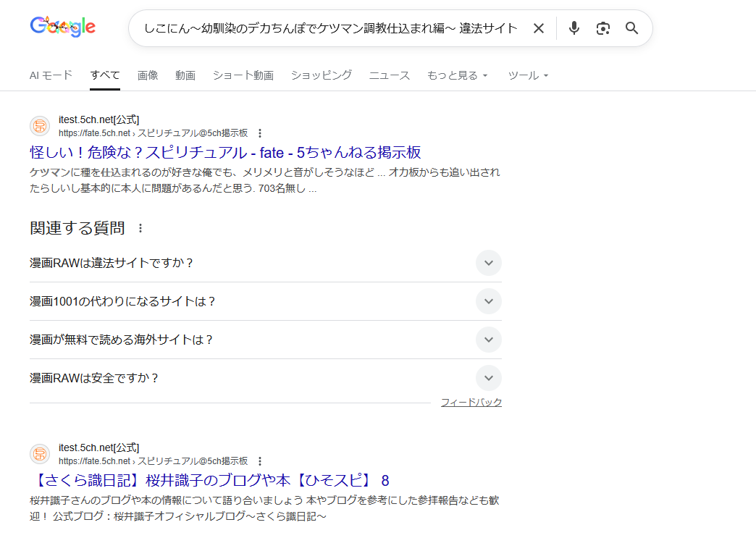This screenshot has width=756, height=538.
Task: Open the three-dot menu beside 関連する質問
Action: tap(140, 229)
